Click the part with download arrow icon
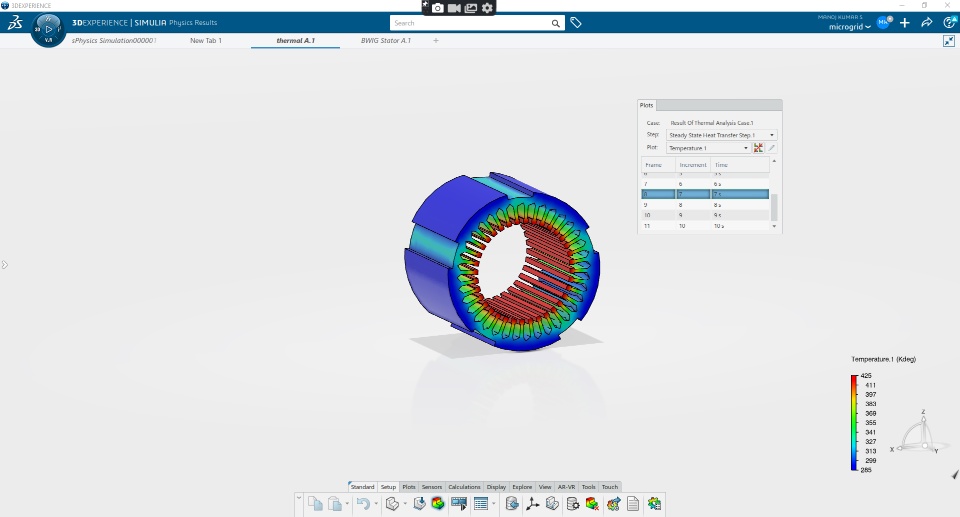Image resolution: width=960 pixels, height=517 pixels. pyautogui.click(x=419, y=504)
